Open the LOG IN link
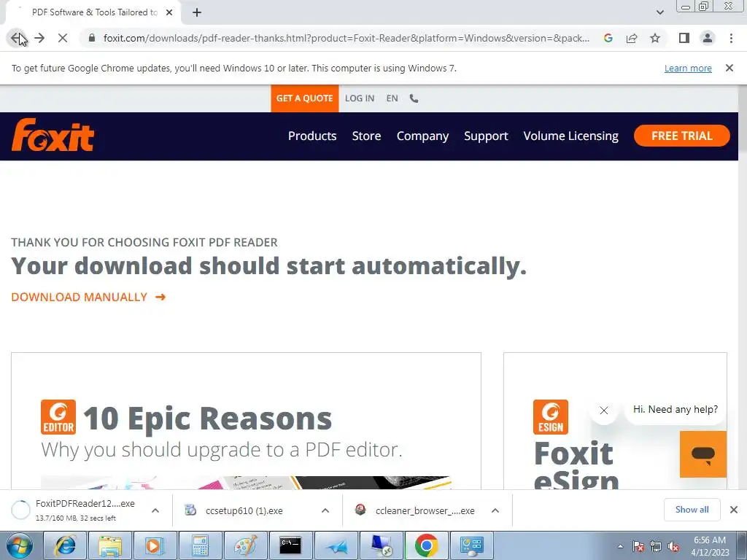 click(x=360, y=98)
